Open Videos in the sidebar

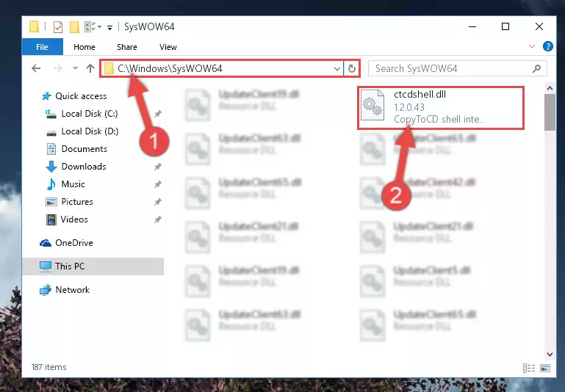click(74, 219)
